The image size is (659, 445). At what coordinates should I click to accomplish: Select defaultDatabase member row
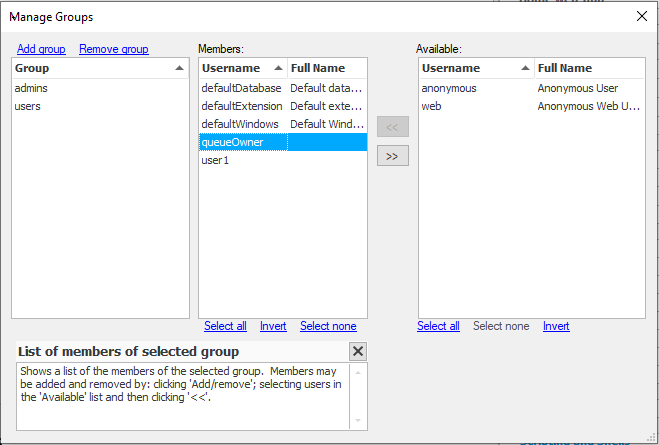[242, 88]
